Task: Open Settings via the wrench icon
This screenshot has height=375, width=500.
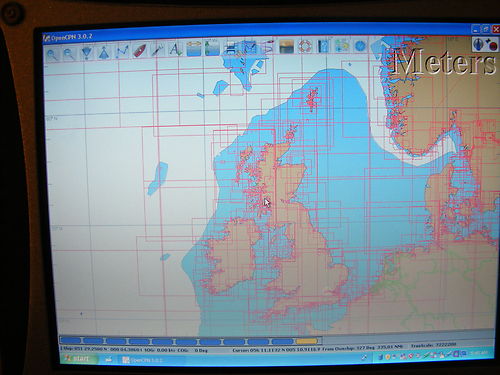Action: [x=157, y=50]
